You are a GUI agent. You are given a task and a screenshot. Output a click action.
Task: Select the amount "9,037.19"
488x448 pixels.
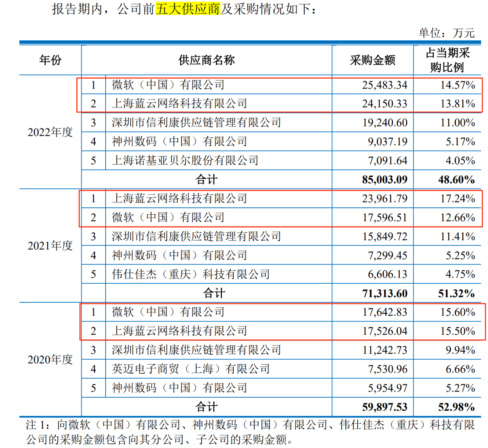[x=388, y=141]
